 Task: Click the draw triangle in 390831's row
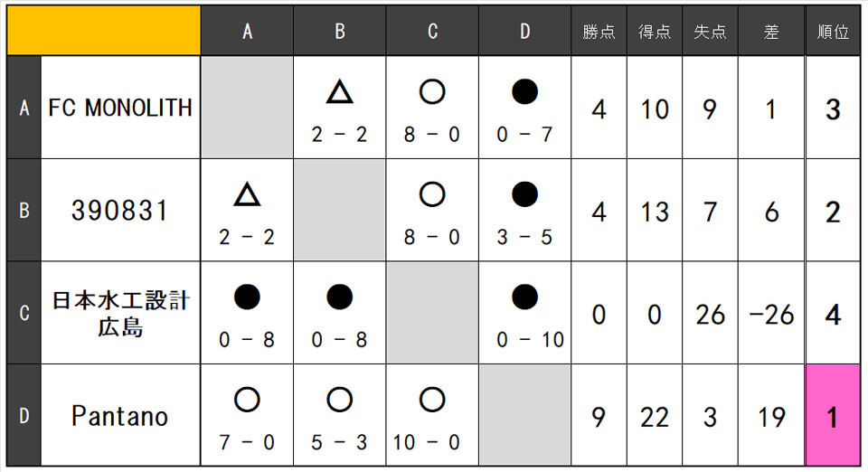pyautogui.click(x=247, y=194)
